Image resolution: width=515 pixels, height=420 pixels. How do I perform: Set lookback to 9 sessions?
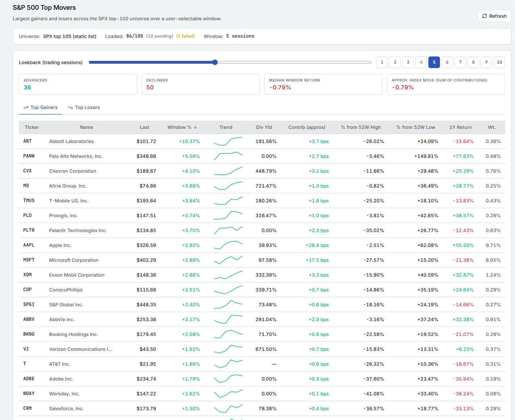[486, 62]
